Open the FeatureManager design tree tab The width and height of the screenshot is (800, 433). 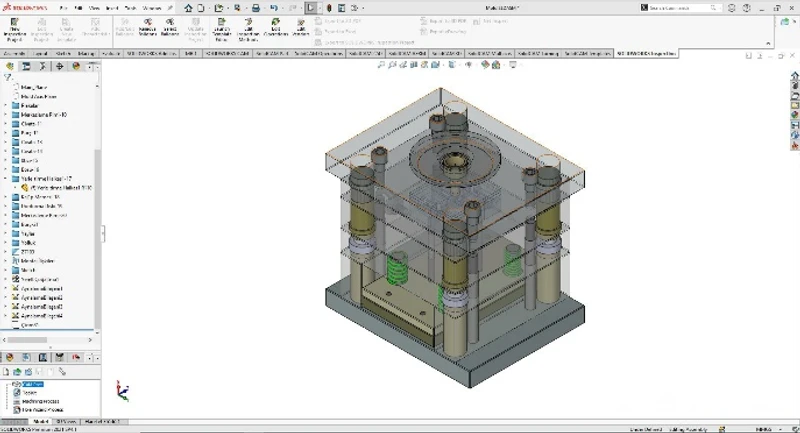click(x=10, y=66)
